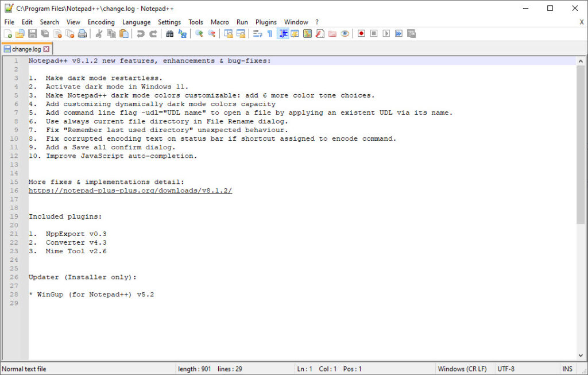588x375 pixels.
Task: Open the User Defined Language dialog icon
Action: [295, 34]
